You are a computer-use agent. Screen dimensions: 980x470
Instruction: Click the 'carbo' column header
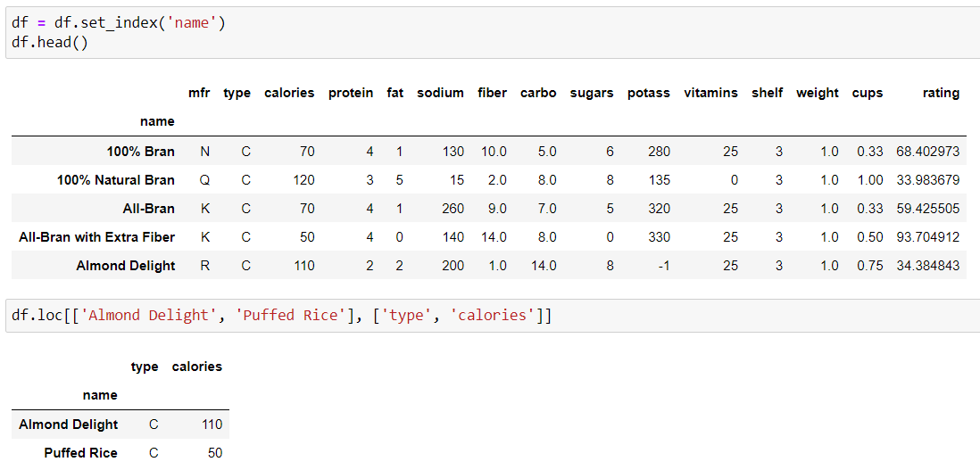pyautogui.click(x=538, y=93)
